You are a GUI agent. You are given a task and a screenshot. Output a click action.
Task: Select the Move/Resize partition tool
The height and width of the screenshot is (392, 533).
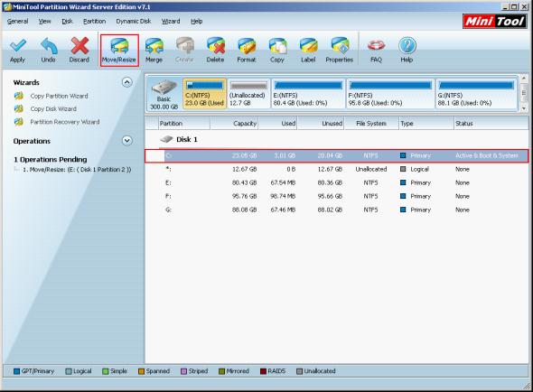119,51
